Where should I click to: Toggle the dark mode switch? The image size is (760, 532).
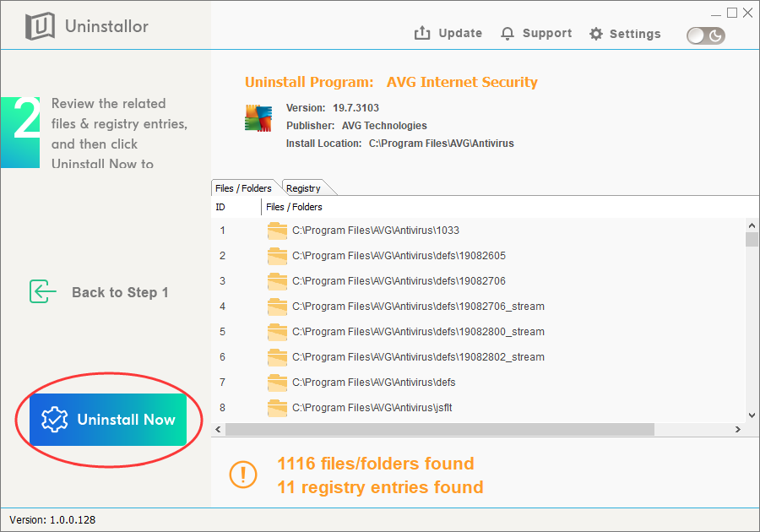(x=706, y=35)
